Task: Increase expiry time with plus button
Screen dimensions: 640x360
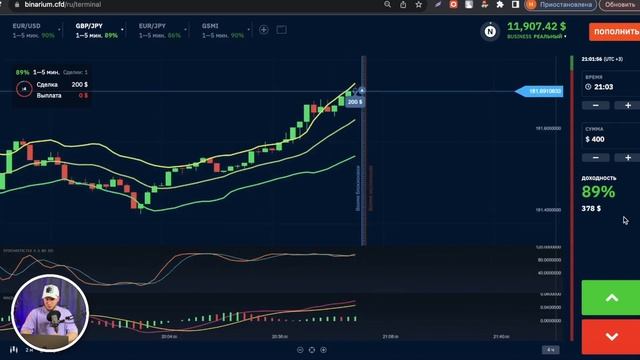Action: point(628,105)
